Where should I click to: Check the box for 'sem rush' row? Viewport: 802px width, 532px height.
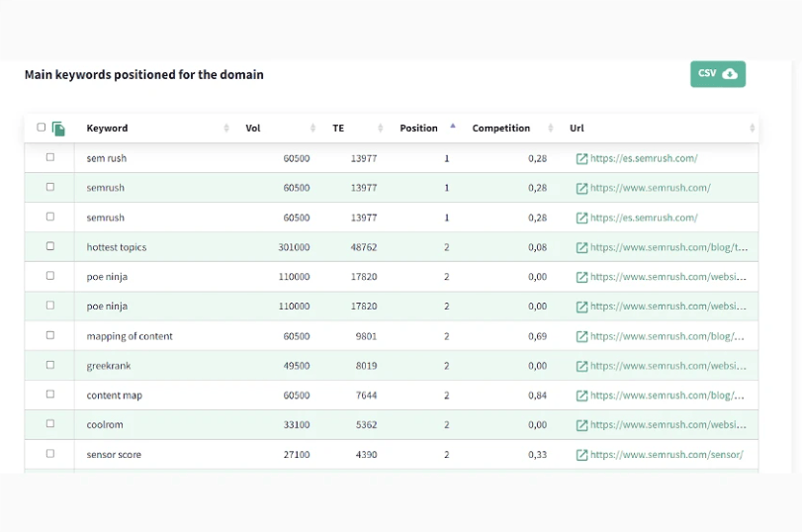(50, 157)
